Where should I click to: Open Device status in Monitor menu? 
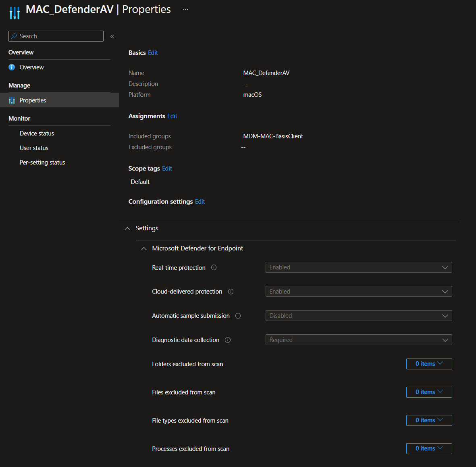[x=37, y=133]
